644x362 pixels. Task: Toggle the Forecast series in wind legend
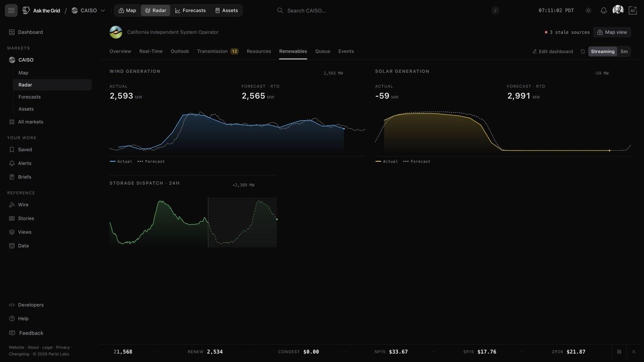(x=151, y=162)
